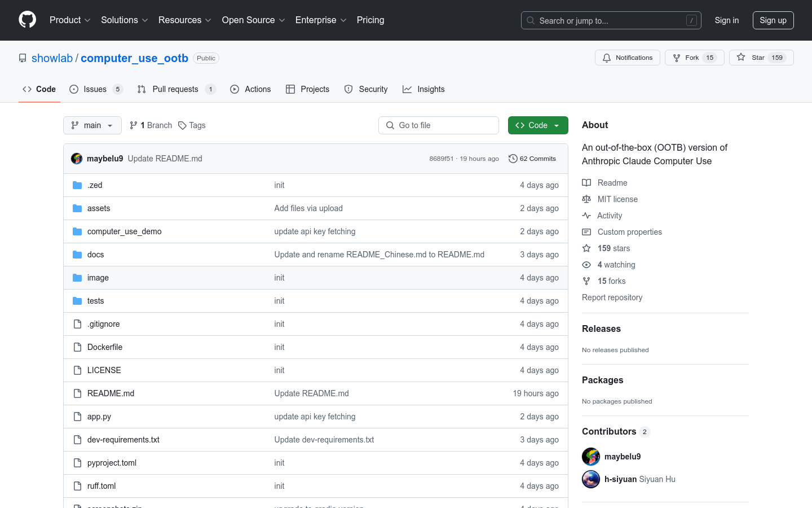Click the docs folder icon
The height and width of the screenshot is (508, 812).
[x=77, y=255]
